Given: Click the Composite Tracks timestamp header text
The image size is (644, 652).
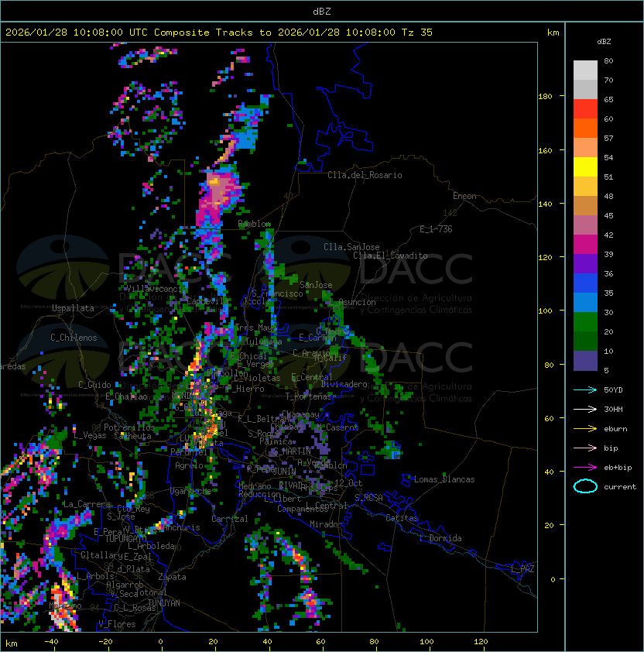Looking at the screenshot, I should [219, 33].
